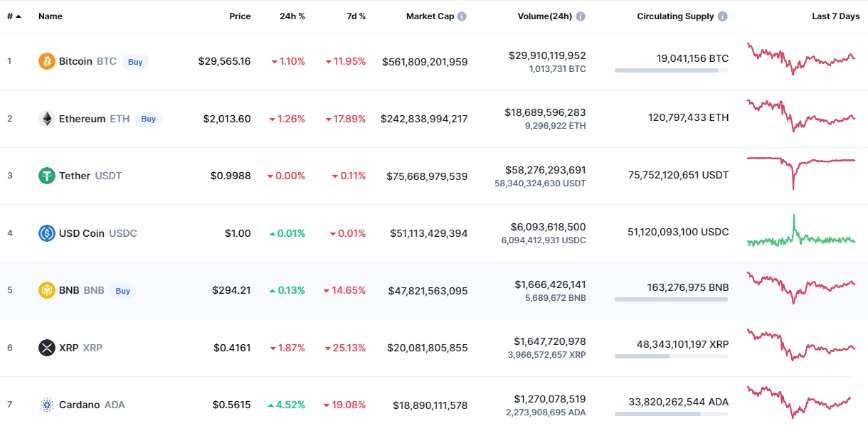Open the Volume(24h) info icon

[581, 16]
